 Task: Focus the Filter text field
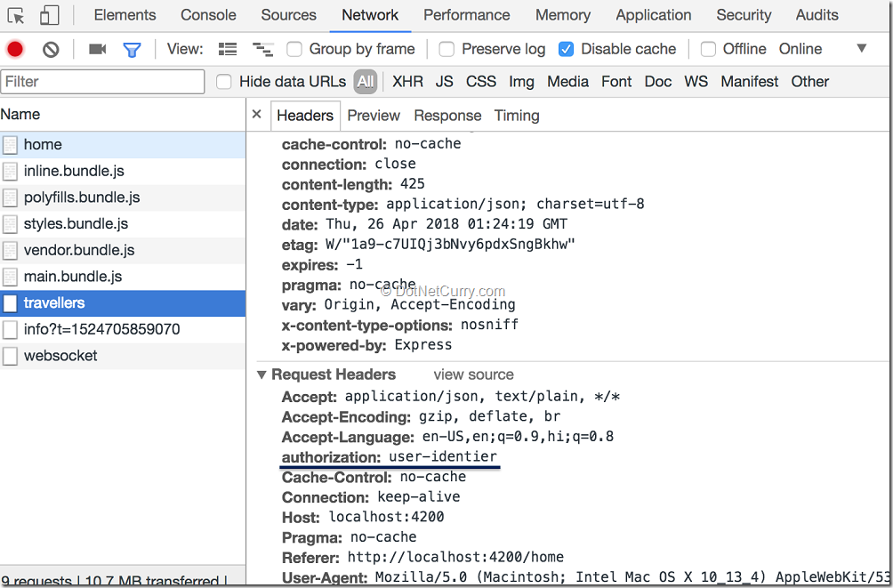[103, 82]
